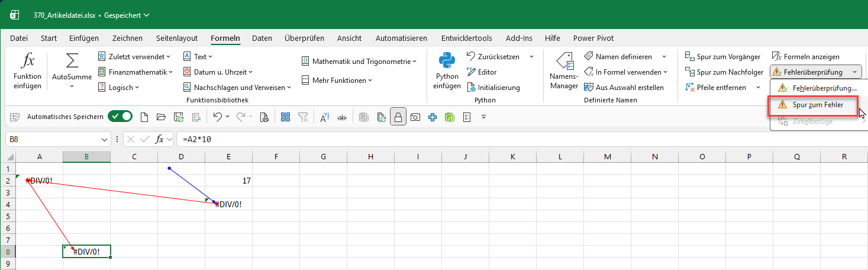This screenshot has height=270, width=868.
Task: Insert Python via the Python einfügen icon
Action: pos(447,62)
